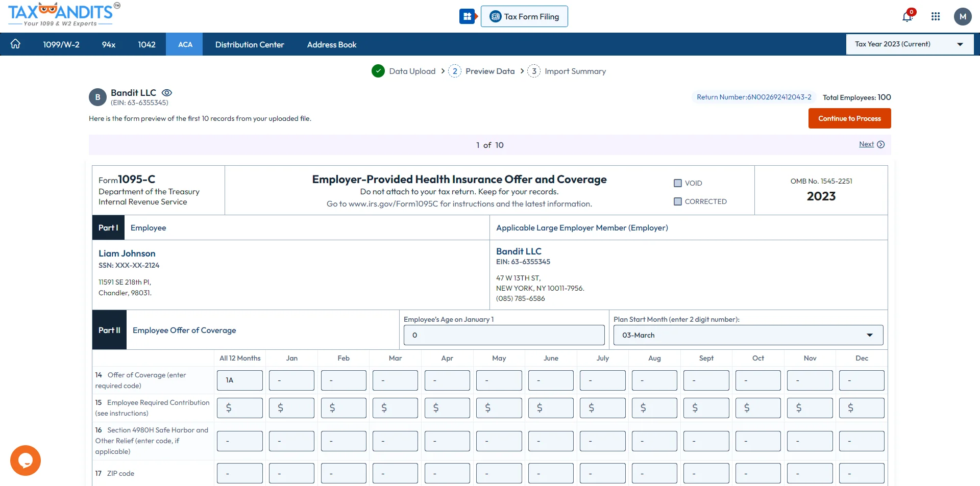980x486 pixels.
Task: Click the Offer of Coverage Jan field
Action: tap(291, 380)
